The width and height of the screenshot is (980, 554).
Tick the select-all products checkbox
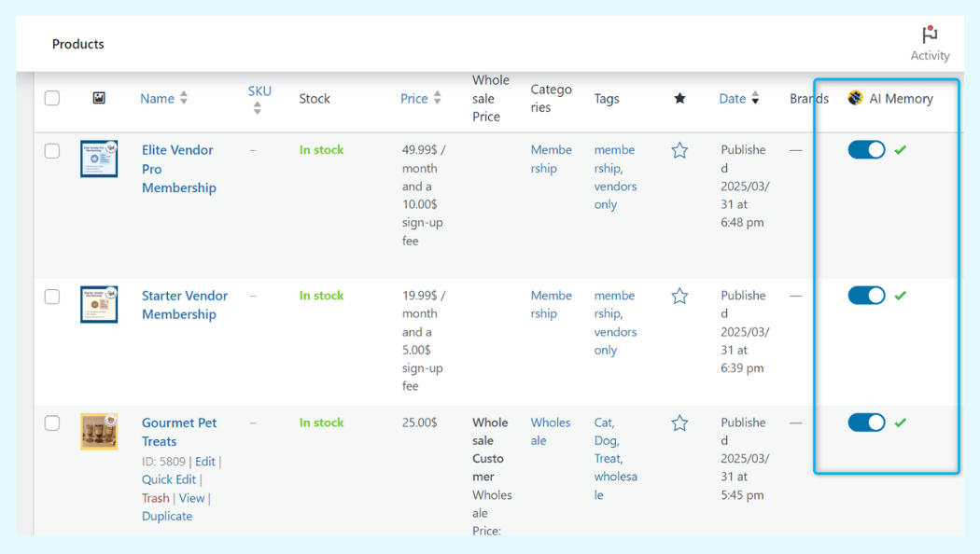[52, 98]
